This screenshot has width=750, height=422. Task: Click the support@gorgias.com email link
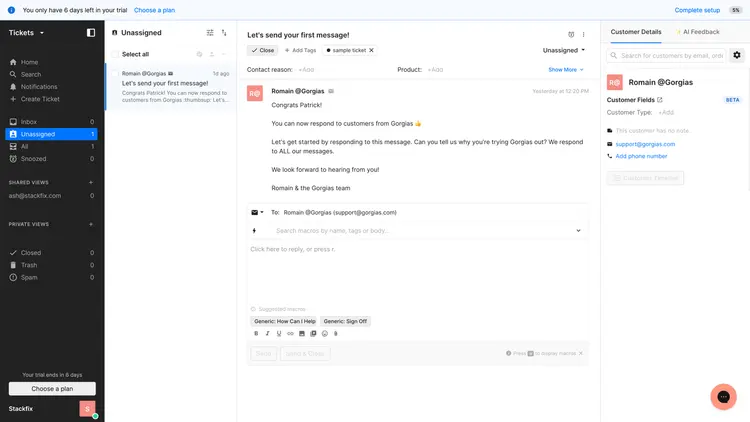[645, 144]
